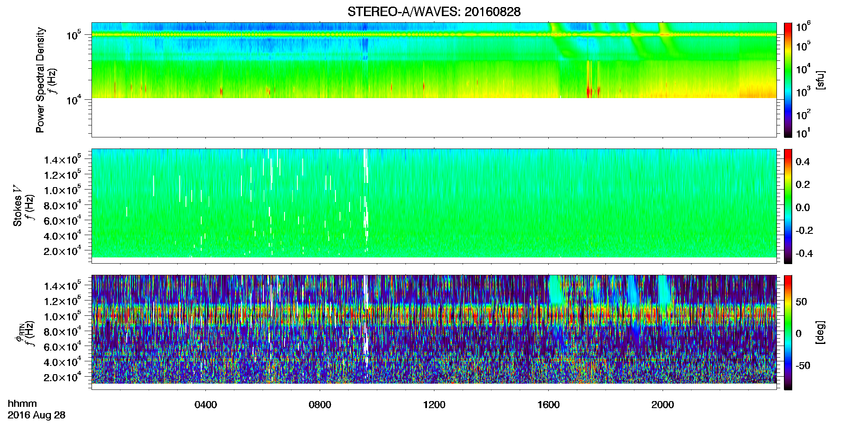Click the Stokes V axis label
Image resolution: width=868 pixels, height=447 pixels.
pyautogui.click(x=17, y=206)
